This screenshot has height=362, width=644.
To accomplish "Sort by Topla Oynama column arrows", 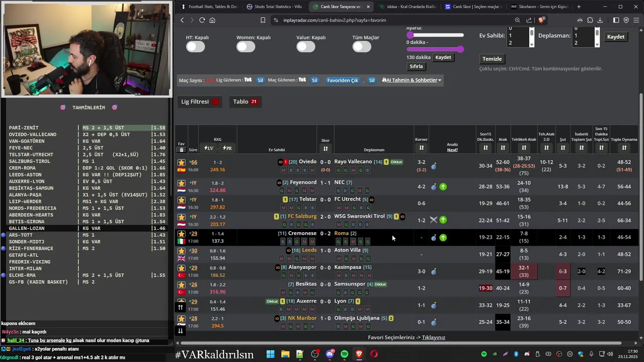I will [x=624, y=148].
